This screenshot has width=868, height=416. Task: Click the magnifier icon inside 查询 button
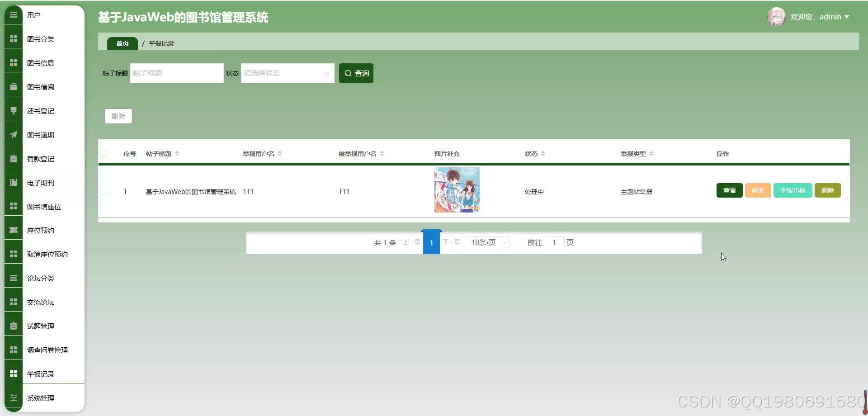[x=348, y=73]
